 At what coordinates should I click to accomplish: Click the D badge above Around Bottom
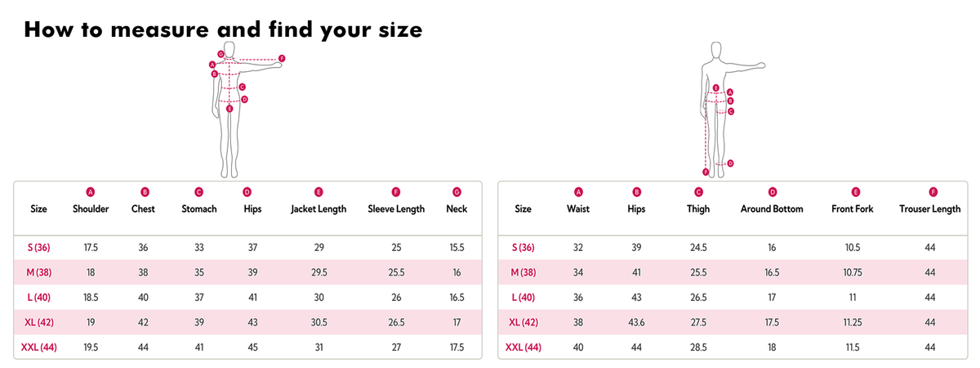772,192
